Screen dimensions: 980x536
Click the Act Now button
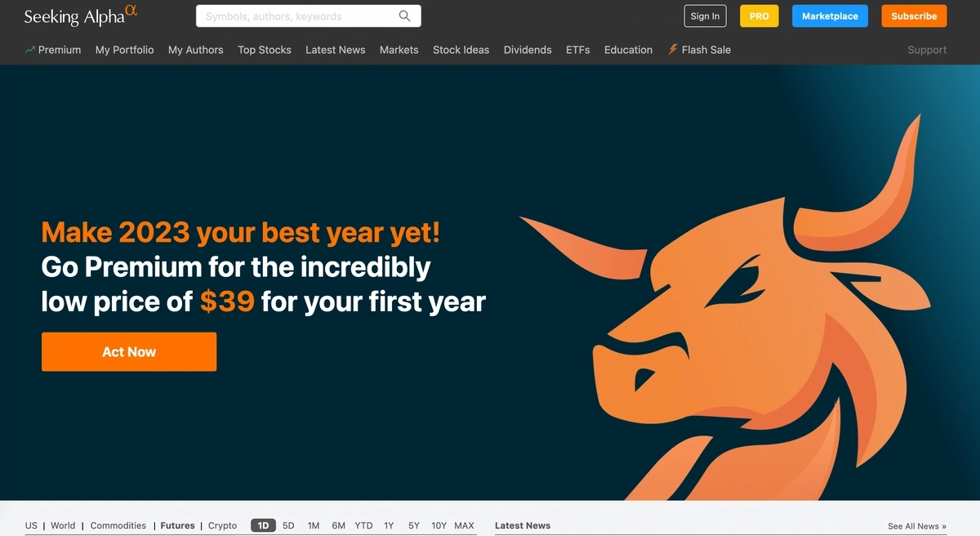point(129,352)
